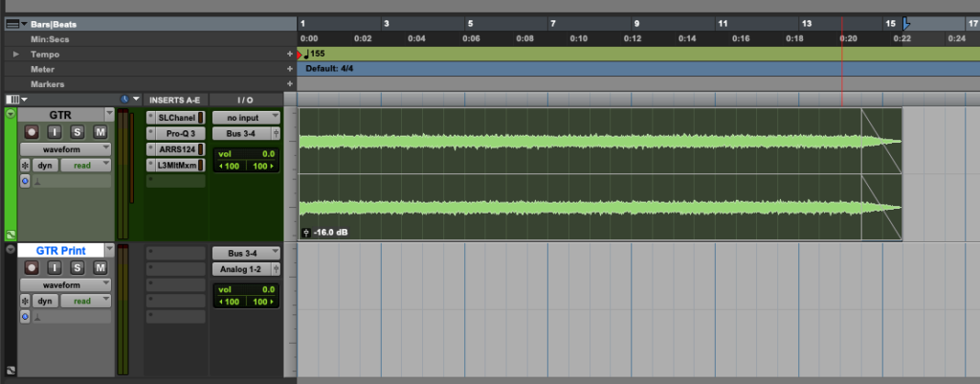The height and width of the screenshot is (384, 980).
Task: Open GTR track timebase selector icon
Action: point(26,181)
